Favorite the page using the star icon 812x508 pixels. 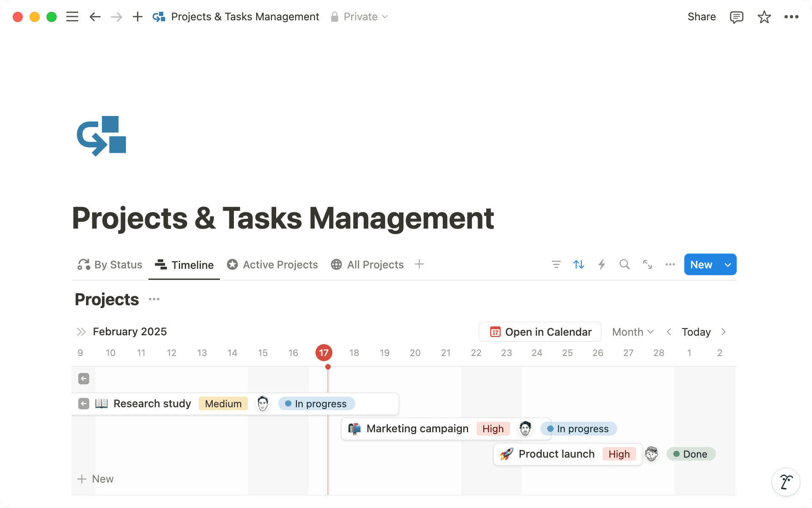764,17
